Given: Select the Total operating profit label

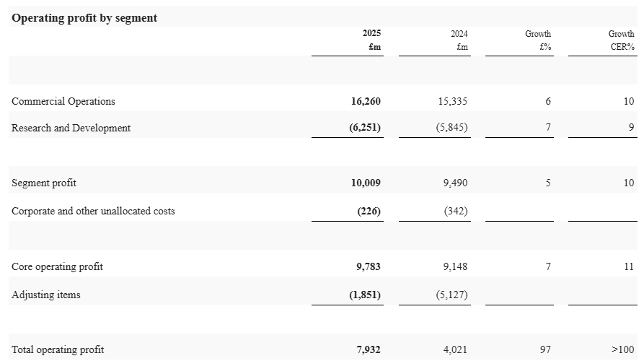Looking at the screenshot, I should tap(58, 349).
